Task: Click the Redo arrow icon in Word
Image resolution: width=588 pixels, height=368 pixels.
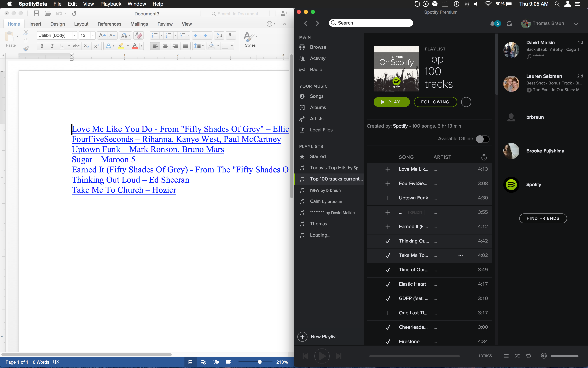Action: click(74, 13)
